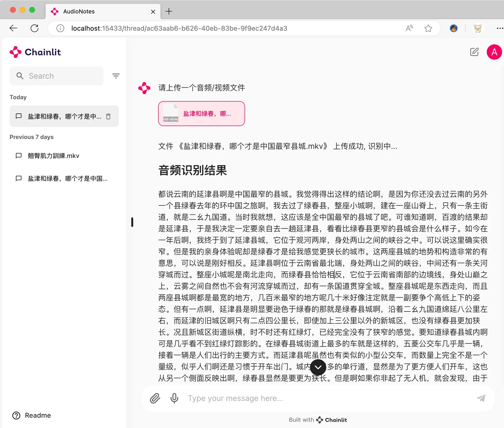Image resolution: width=504 pixels, height=428 pixels.
Task: Attach a file using the paperclip icon
Action: (x=155, y=398)
